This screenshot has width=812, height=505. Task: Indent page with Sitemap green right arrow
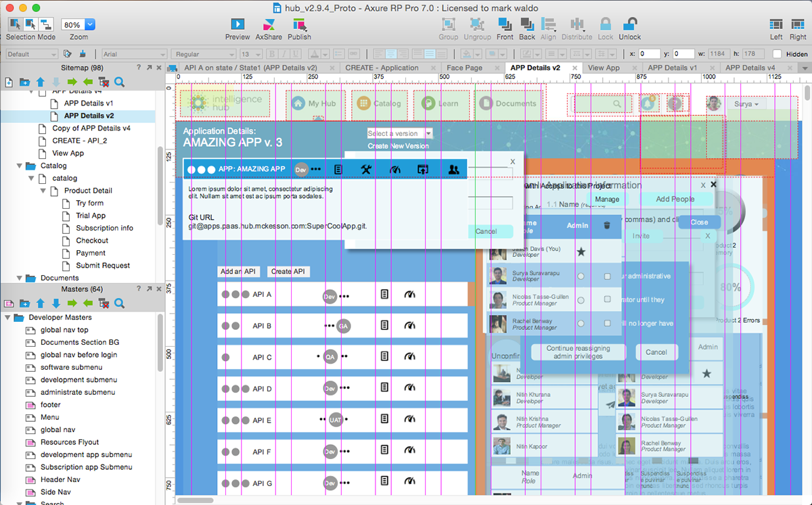pyautogui.click(x=72, y=82)
